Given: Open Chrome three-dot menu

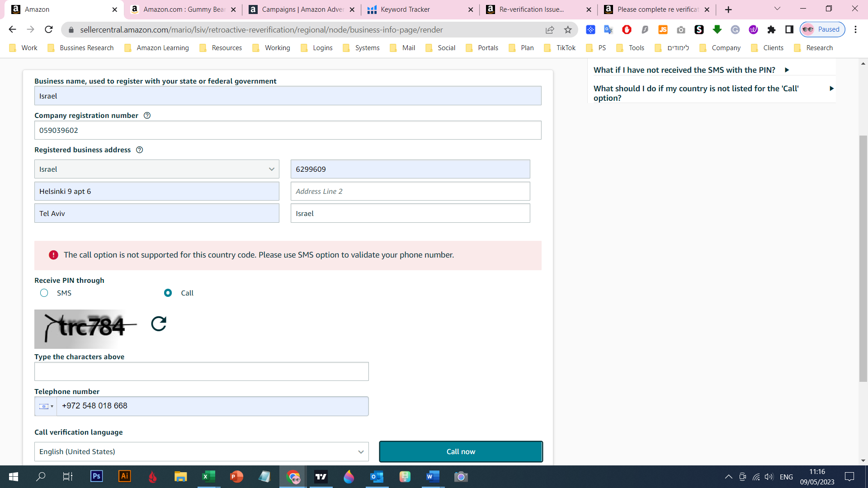Looking at the screenshot, I should pos(855,30).
